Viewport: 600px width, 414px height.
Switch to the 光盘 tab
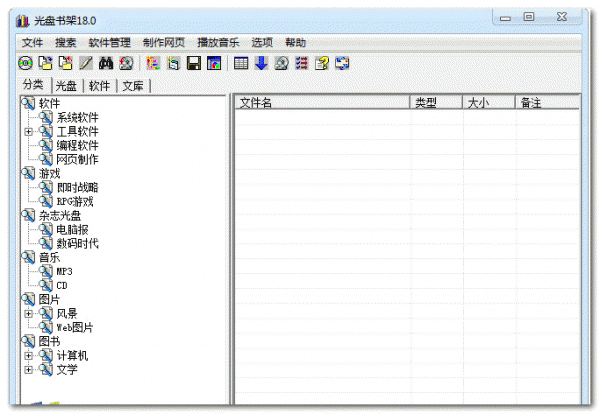click(x=66, y=86)
